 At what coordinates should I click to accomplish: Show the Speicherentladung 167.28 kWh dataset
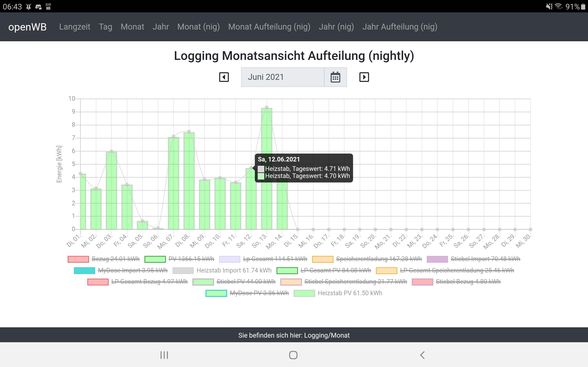(x=379, y=259)
